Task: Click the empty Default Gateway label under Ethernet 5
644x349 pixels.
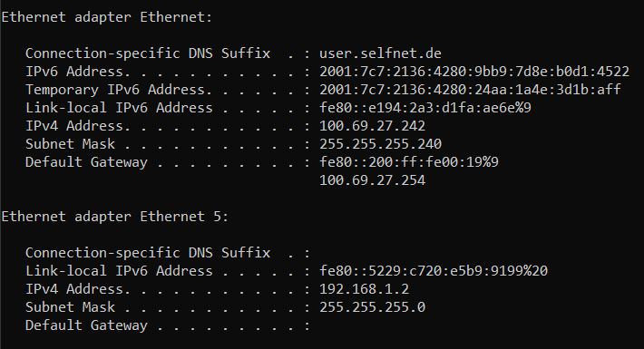Action: pyautogui.click(x=86, y=325)
